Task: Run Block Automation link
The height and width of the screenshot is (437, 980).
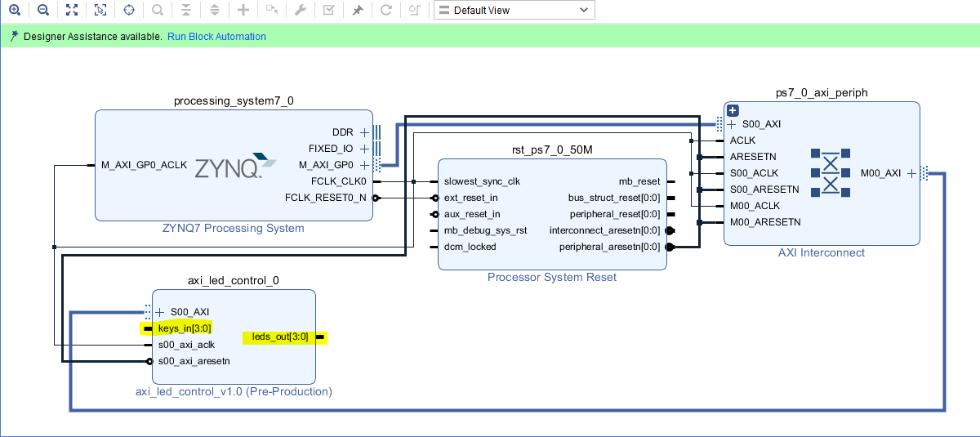Action: 216,37
